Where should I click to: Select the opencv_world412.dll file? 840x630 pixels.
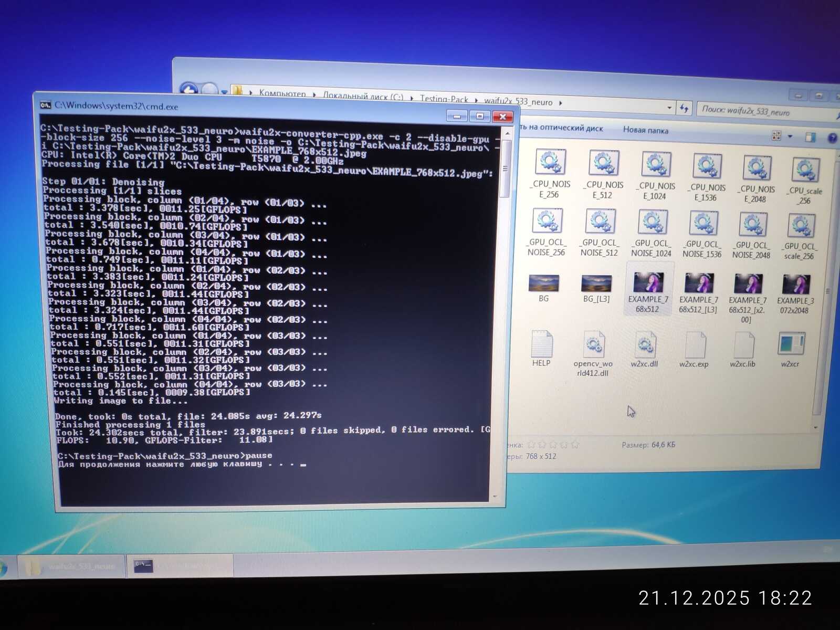pyautogui.click(x=593, y=354)
